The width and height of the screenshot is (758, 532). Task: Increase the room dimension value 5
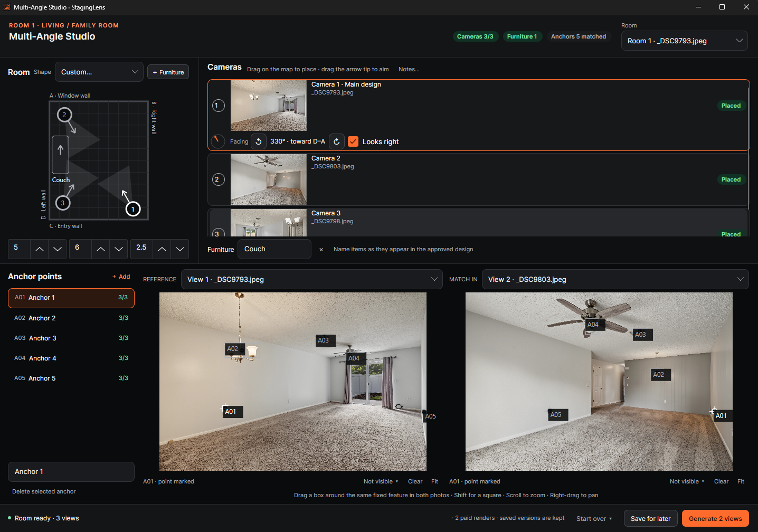click(x=40, y=249)
